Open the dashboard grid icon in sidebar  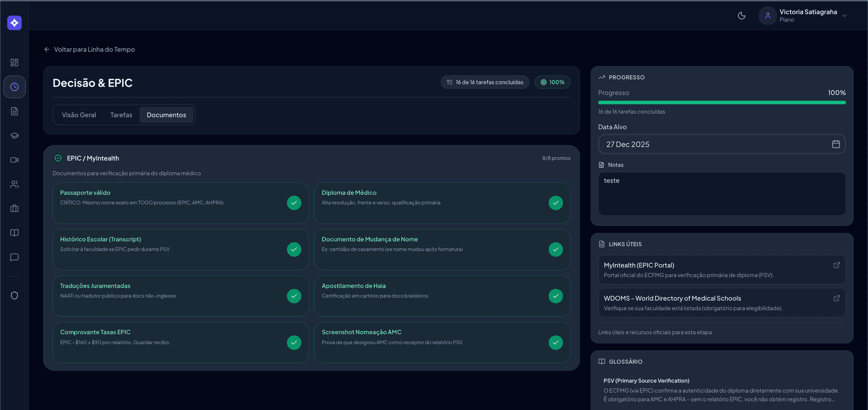coord(14,62)
